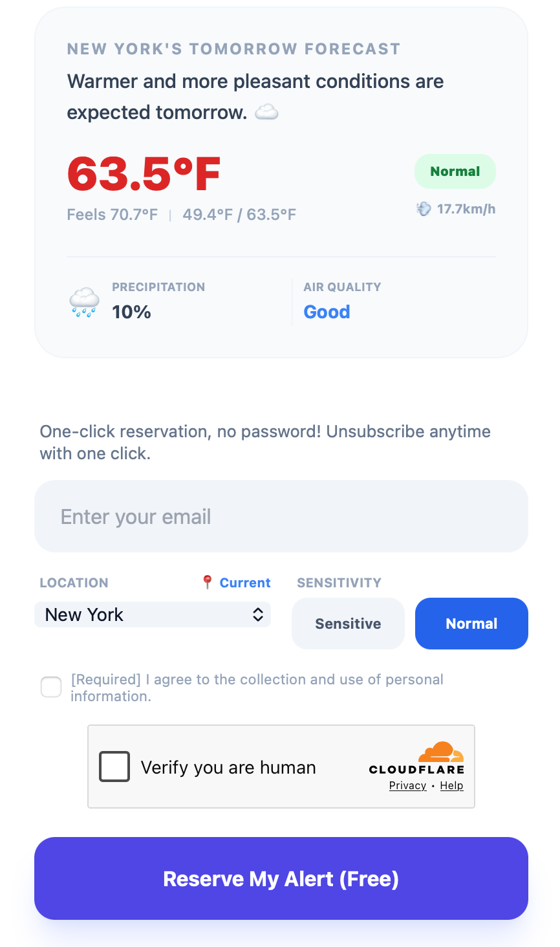Select the Sensitive sensitivity option
The image size is (560, 947).
click(x=348, y=624)
